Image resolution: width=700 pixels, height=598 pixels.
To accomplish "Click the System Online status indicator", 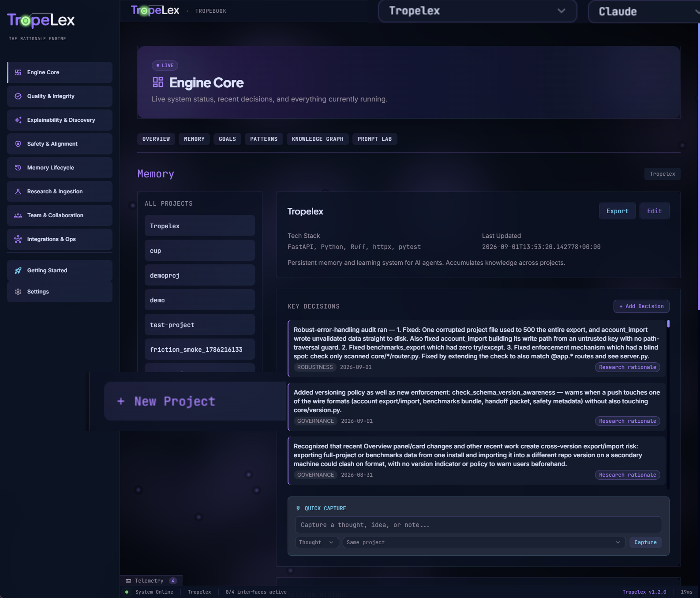I will (150, 592).
